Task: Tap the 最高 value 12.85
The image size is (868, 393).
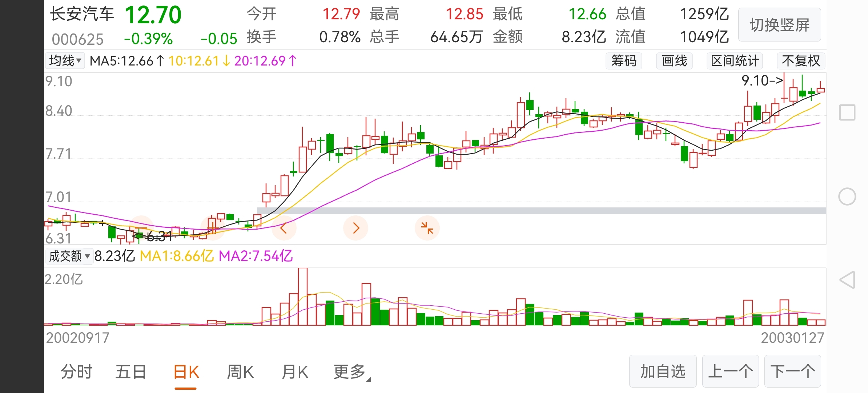Action: pyautogui.click(x=464, y=14)
